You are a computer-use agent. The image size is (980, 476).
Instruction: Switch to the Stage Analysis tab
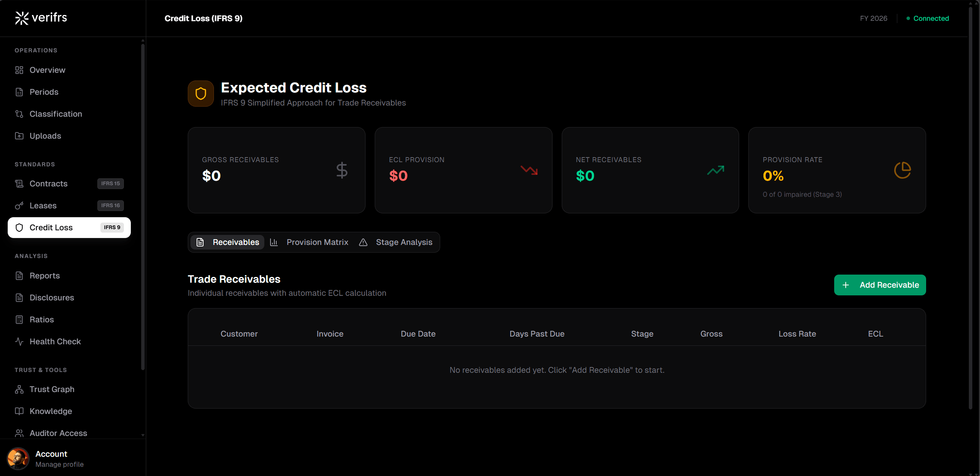tap(404, 242)
